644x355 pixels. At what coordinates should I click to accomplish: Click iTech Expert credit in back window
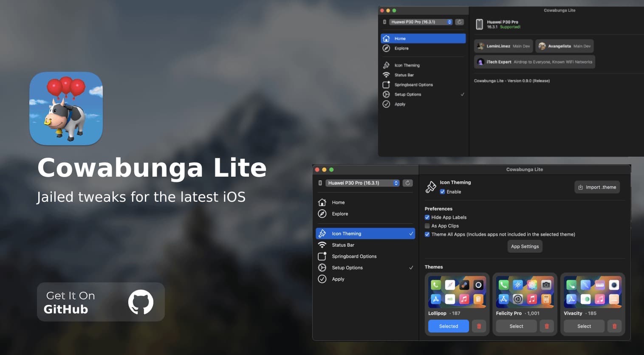click(x=534, y=62)
